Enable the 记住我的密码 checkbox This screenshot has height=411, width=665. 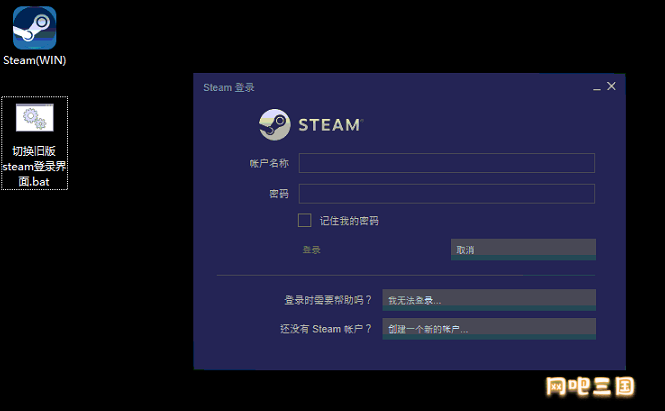point(305,220)
